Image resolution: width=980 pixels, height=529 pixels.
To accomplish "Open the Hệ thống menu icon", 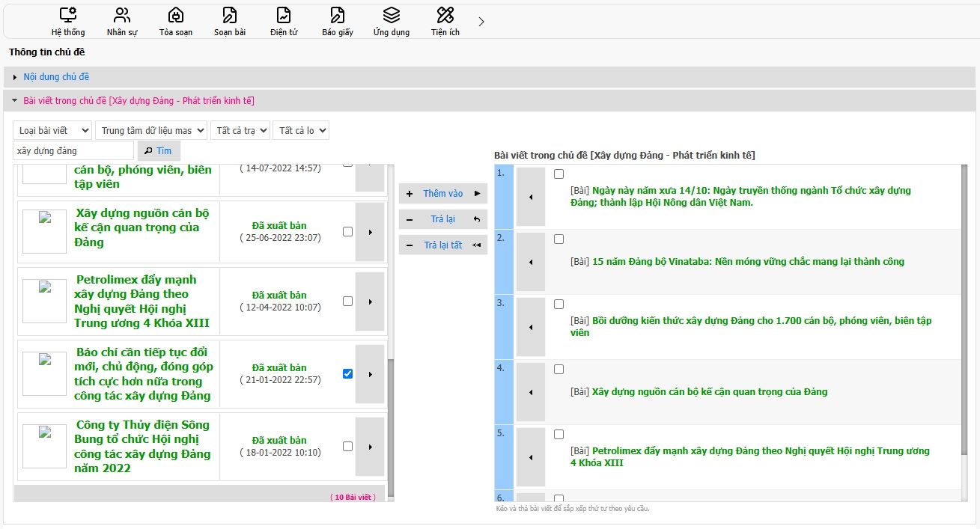I will click(x=68, y=15).
